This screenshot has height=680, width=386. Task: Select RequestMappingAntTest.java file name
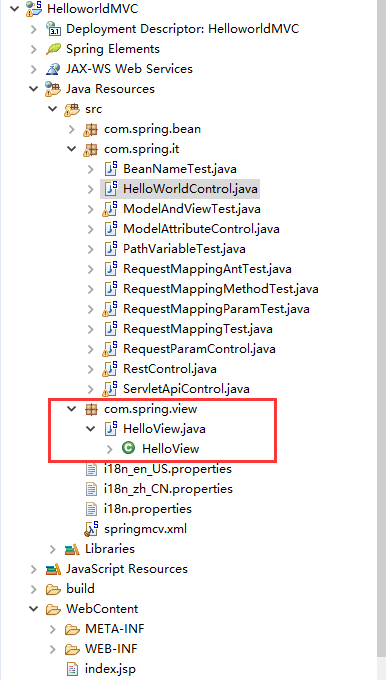click(207, 269)
